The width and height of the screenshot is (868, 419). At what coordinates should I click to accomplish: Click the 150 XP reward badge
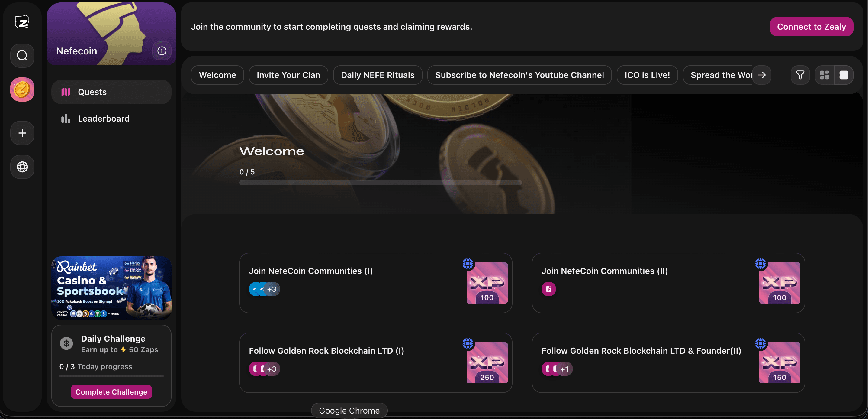[x=780, y=363]
